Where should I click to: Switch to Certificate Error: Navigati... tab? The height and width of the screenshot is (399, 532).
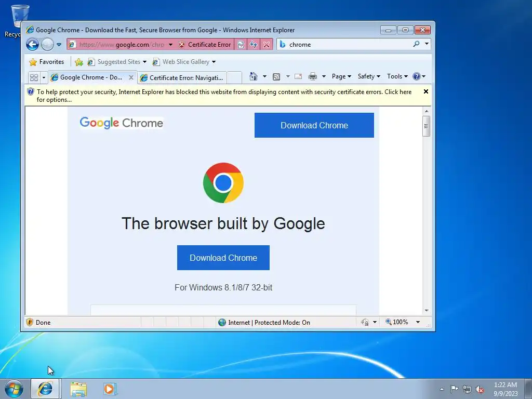(182, 78)
